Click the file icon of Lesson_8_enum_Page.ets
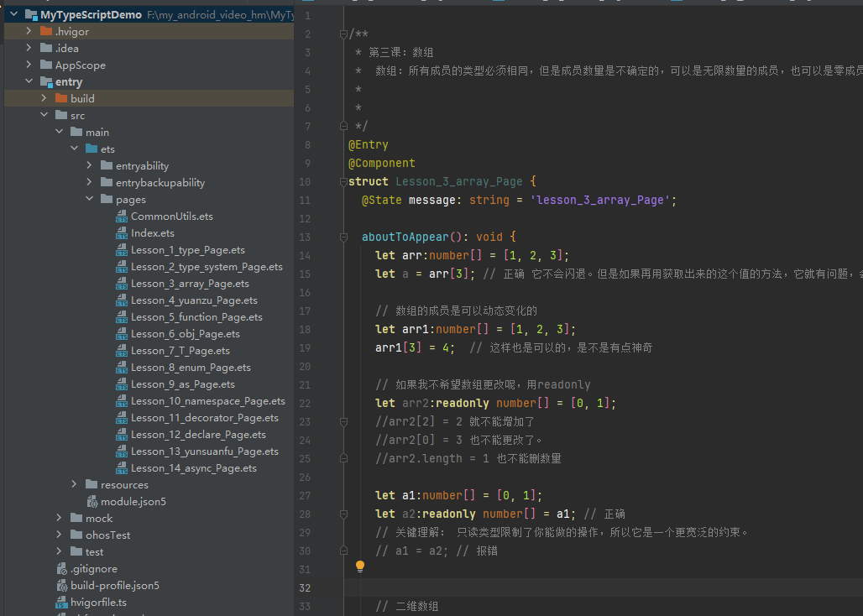Screen dimensions: 863x616 click(x=122, y=368)
